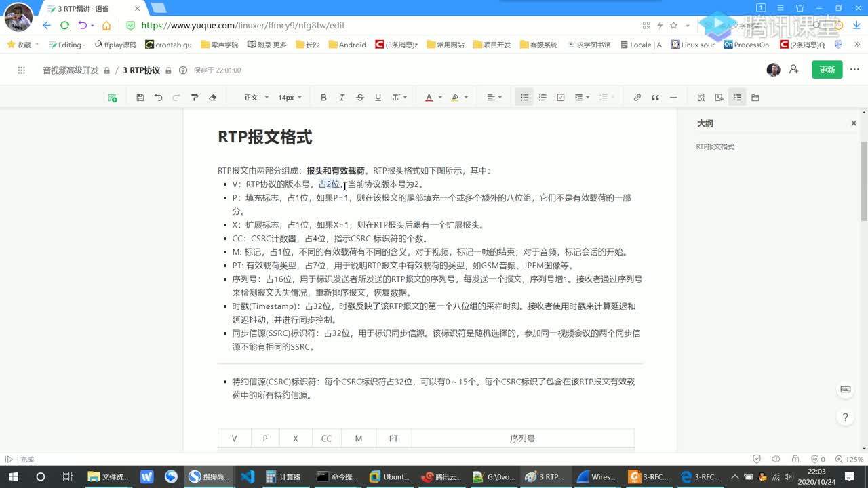Click the green 更新 button

(827, 70)
